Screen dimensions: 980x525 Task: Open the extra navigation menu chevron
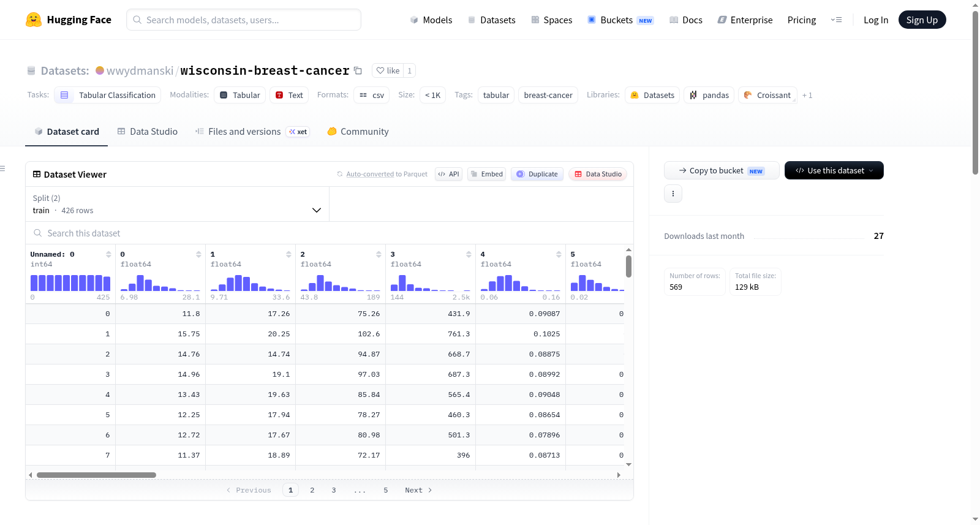point(836,20)
